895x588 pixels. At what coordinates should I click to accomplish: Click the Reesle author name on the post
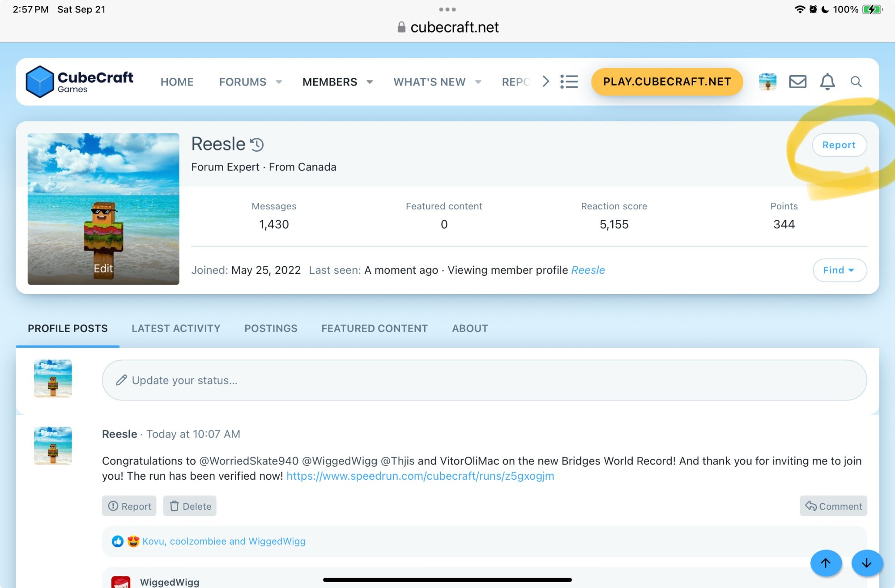[x=119, y=434]
